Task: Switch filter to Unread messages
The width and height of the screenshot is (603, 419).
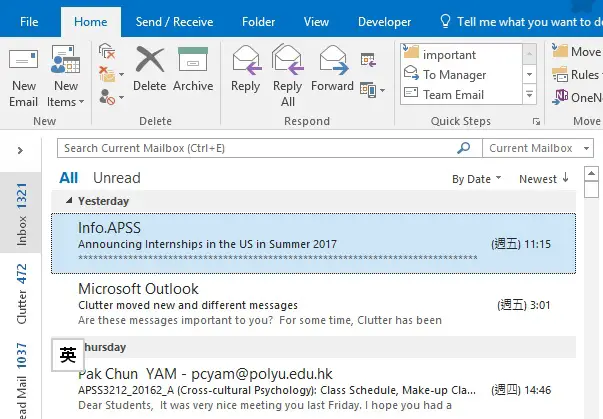Action: (117, 178)
